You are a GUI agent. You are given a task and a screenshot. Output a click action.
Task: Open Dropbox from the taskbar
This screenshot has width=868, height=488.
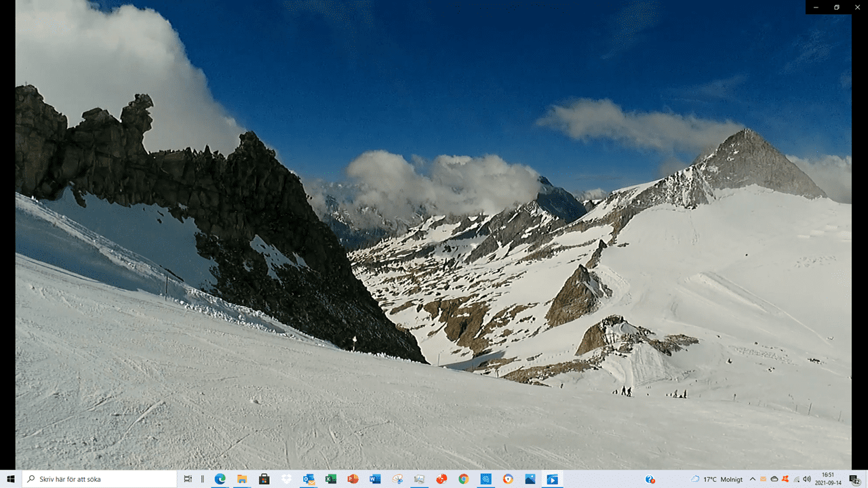[x=286, y=479]
